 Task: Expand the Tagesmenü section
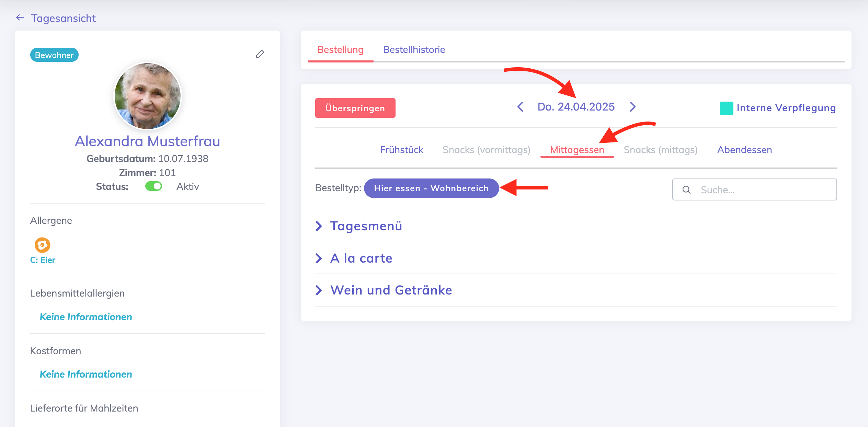click(x=366, y=226)
